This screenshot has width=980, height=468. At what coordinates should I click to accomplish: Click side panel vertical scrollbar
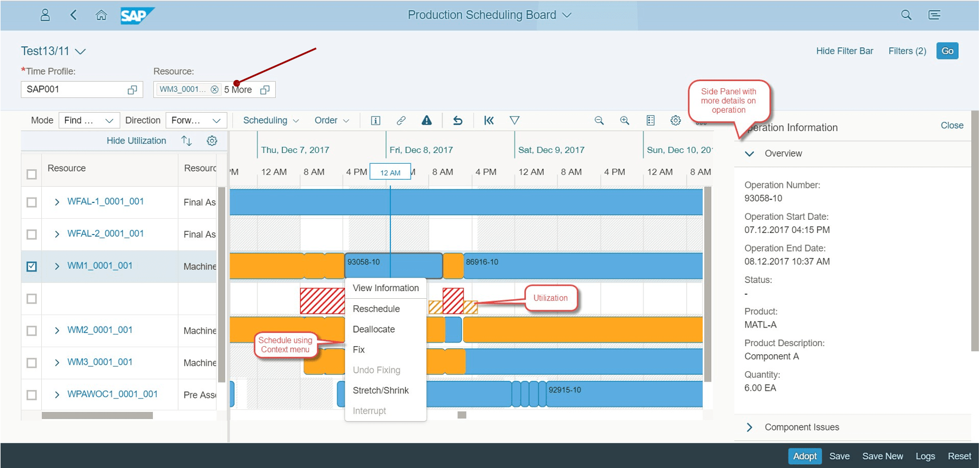click(975, 231)
